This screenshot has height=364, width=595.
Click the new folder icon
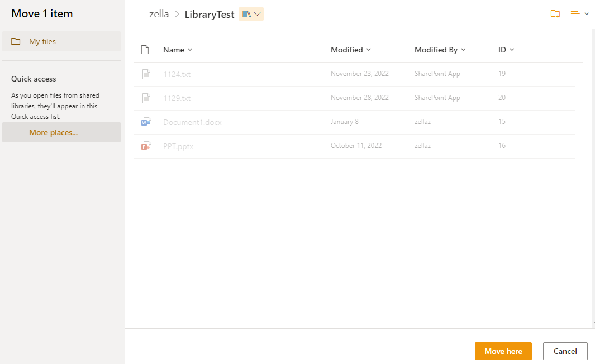[x=555, y=14]
